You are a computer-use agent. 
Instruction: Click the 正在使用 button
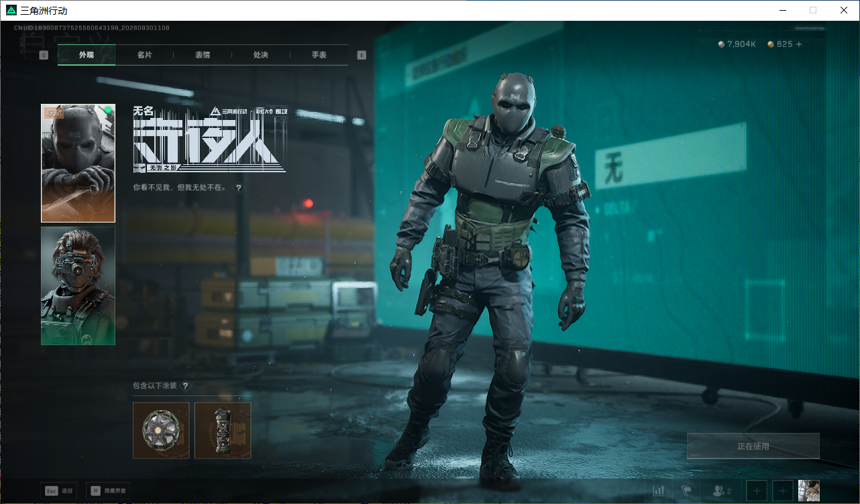tap(753, 446)
